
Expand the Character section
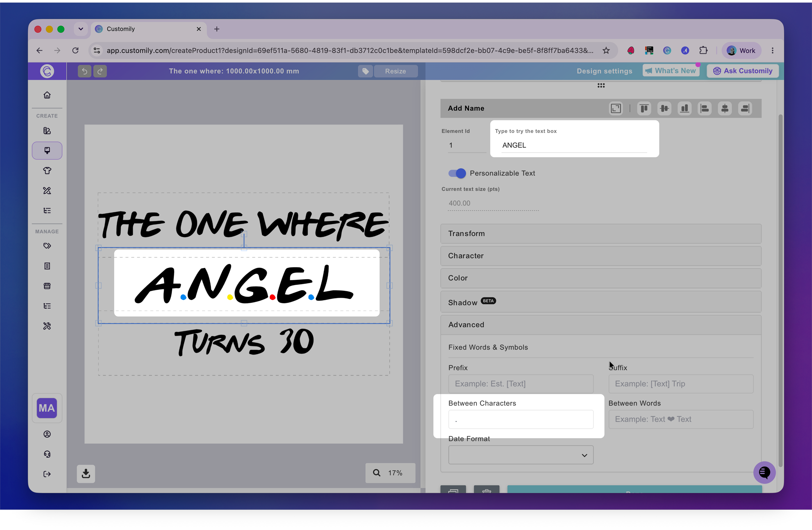click(x=601, y=256)
